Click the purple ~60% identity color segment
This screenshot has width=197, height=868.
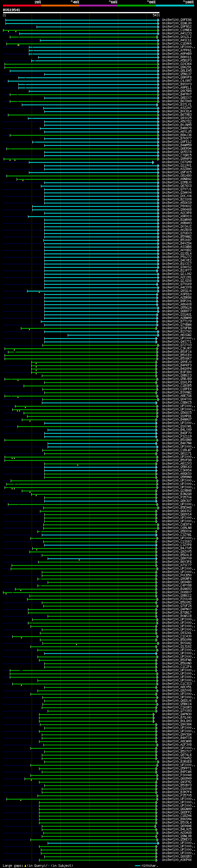point(99,6)
